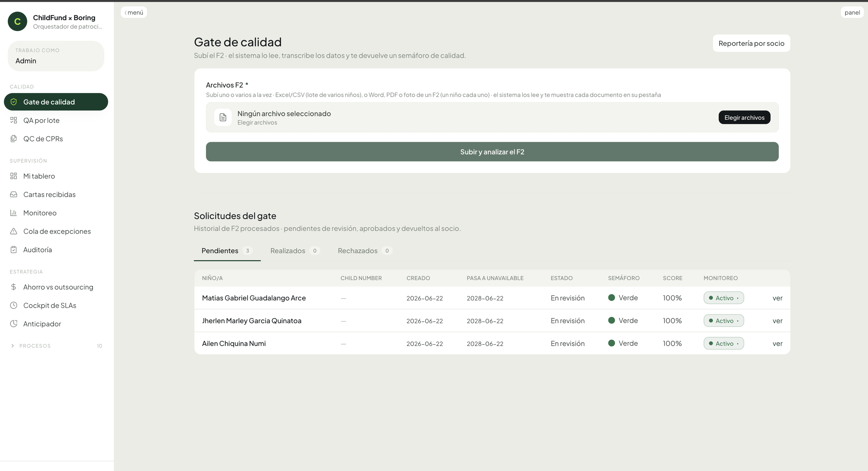Switch to the Rechazados tab
Viewport: 868px width, 471px height.
coord(365,251)
